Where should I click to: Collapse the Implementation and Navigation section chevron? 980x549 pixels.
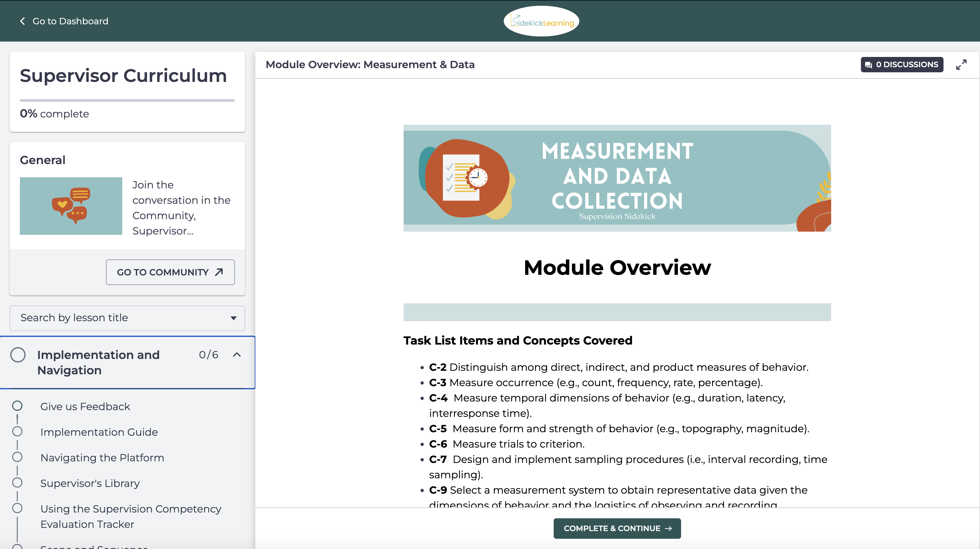coord(237,355)
